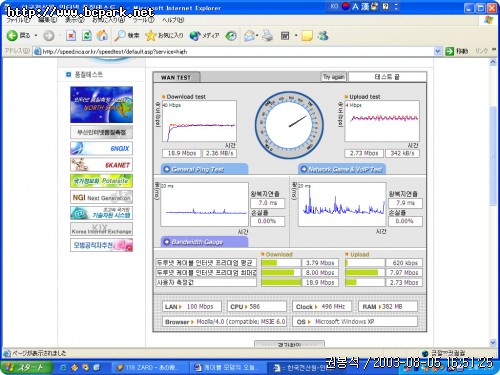Click the Try again button
The height and width of the screenshot is (375, 500).
pyautogui.click(x=333, y=77)
